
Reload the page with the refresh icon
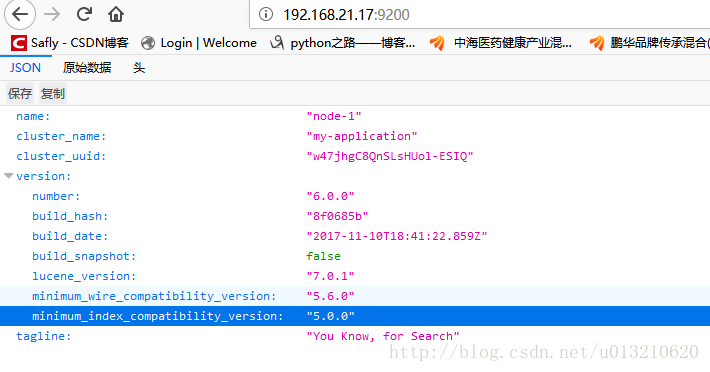[84, 14]
